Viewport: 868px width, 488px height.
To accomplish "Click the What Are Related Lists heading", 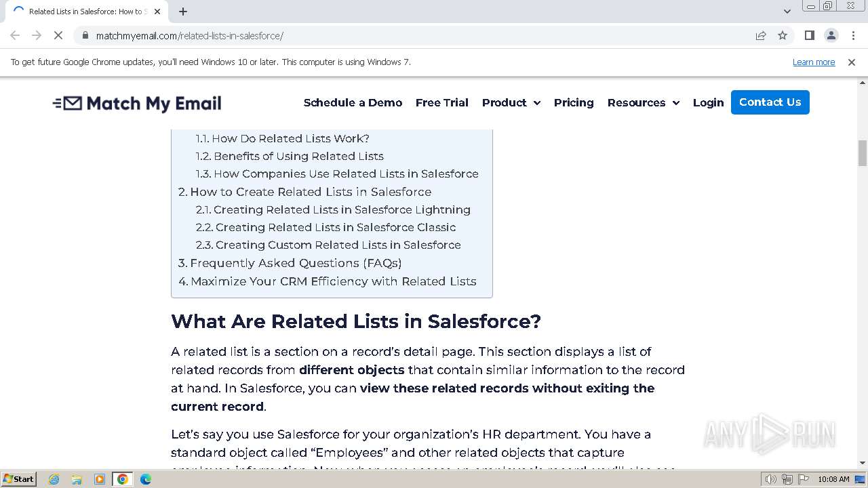I will point(356,321).
